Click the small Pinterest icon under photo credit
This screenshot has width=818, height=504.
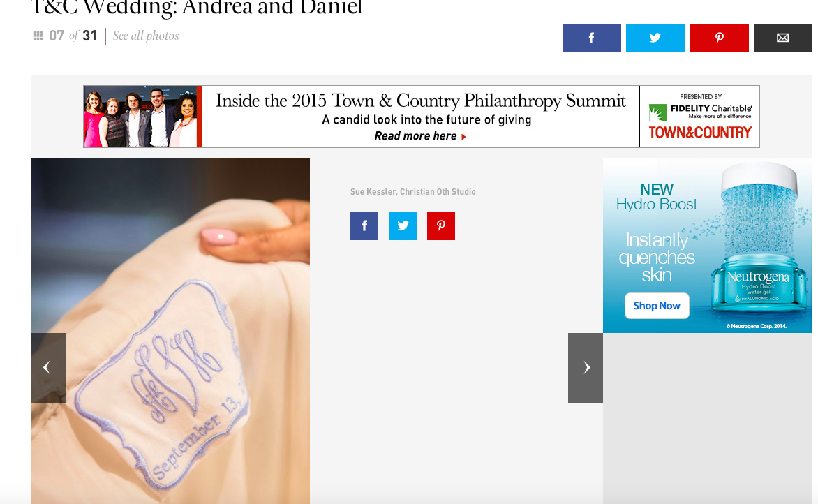(441, 226)
